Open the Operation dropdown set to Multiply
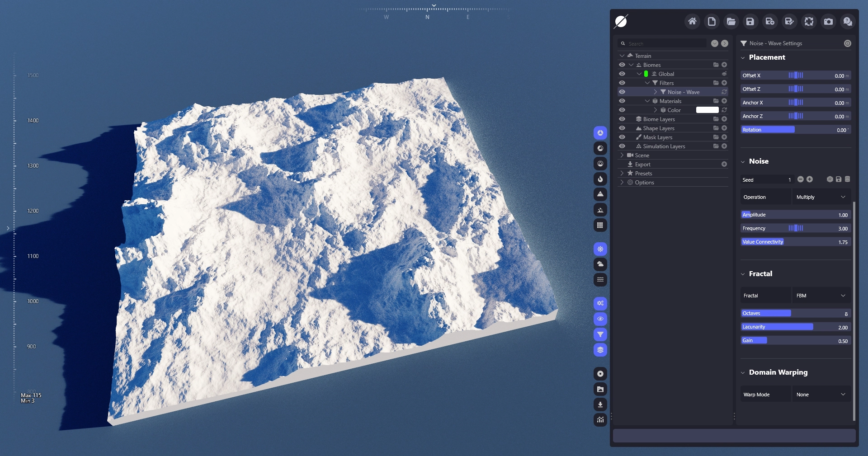 pyautogui.click(x=820, y=197)
